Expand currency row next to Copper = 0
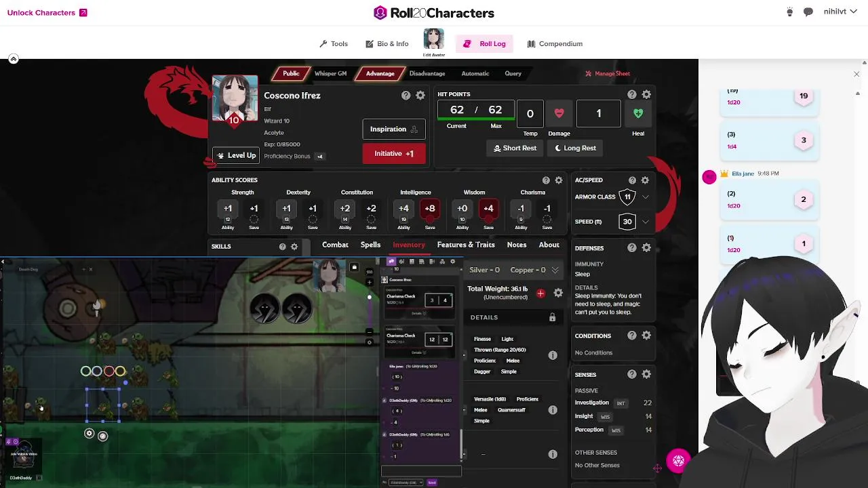 [555, 270]
